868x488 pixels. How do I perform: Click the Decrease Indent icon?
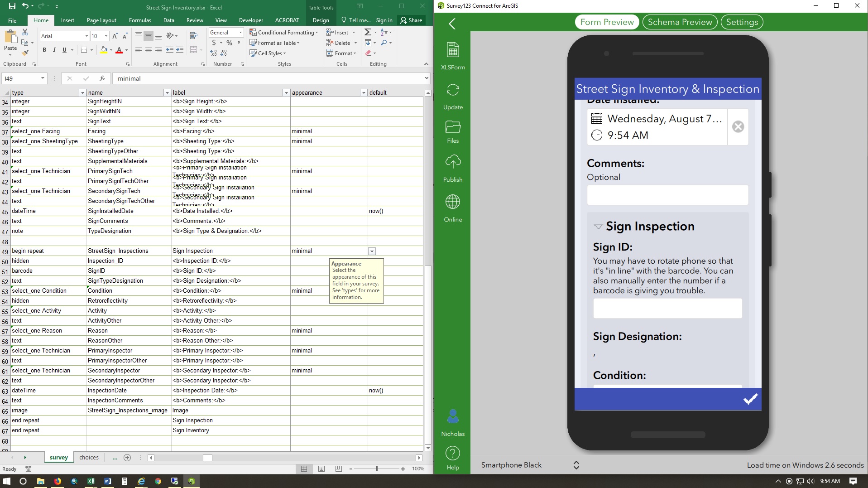(x=170, y=50)
